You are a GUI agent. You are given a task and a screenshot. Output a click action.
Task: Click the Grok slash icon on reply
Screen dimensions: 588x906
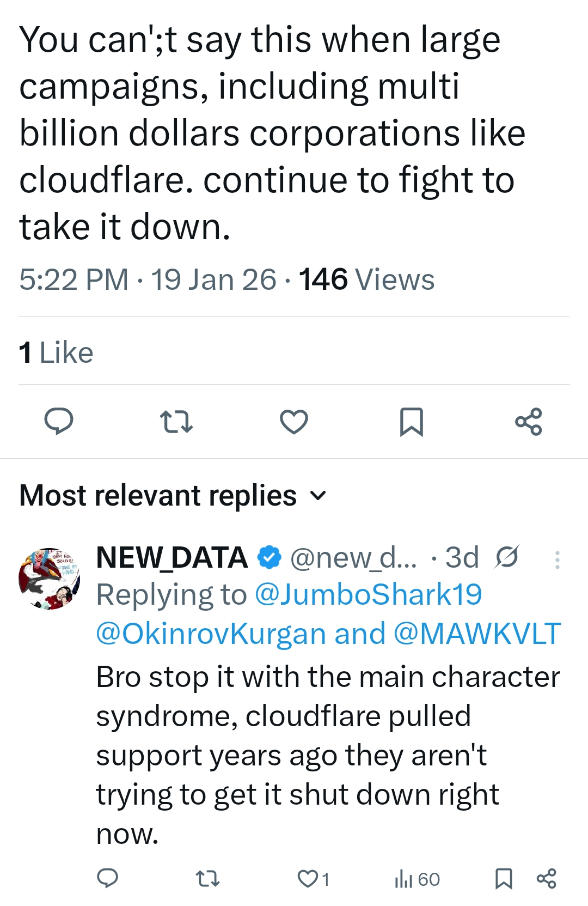[x=507, y=557]
